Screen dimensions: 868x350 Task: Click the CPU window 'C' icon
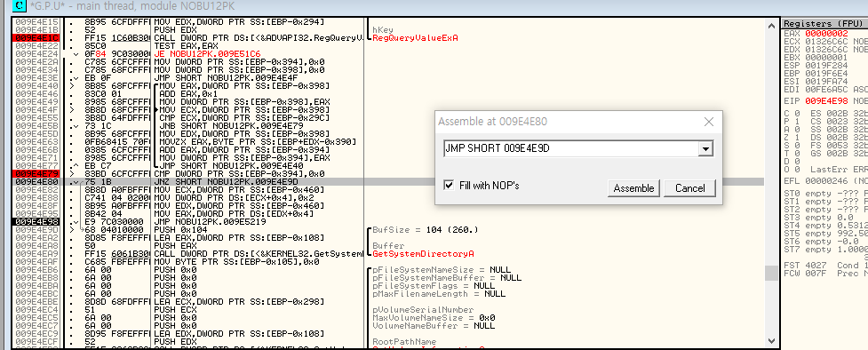tap(19, 6)
